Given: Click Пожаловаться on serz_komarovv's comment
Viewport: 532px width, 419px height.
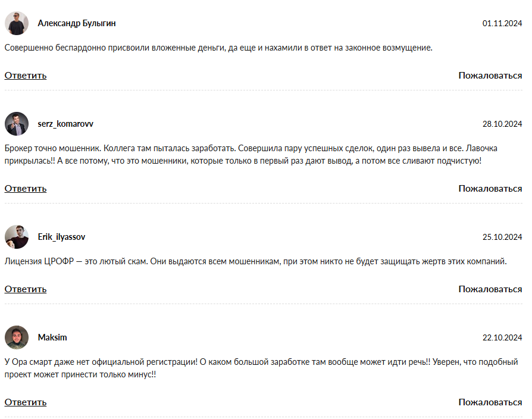Looking at the screenshot, I should 490,189.
